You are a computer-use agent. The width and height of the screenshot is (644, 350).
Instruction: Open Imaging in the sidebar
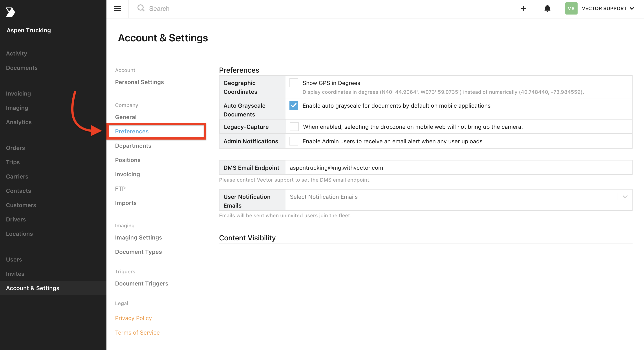[x=17, y=108]
